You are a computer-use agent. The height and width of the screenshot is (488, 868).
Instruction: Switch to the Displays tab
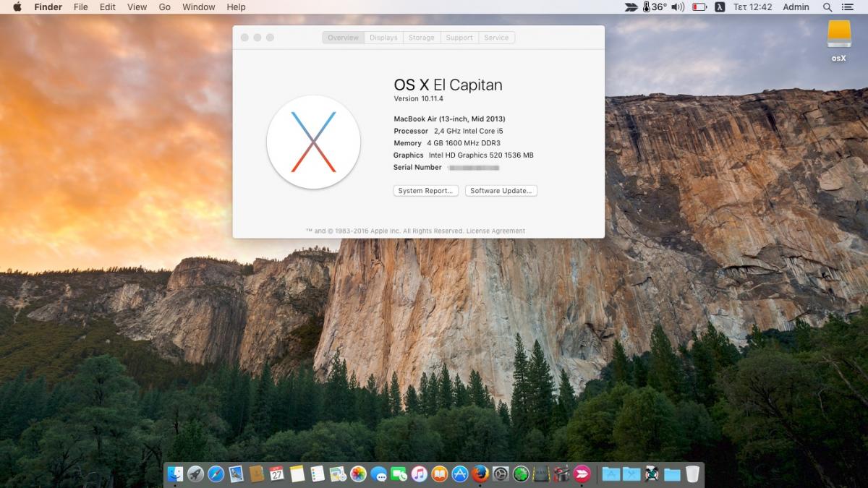pos(383,38)
